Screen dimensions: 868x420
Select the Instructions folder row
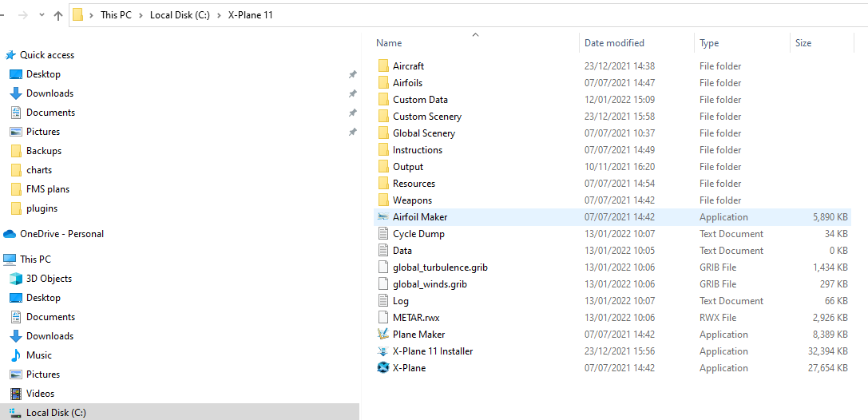(612, 149)
